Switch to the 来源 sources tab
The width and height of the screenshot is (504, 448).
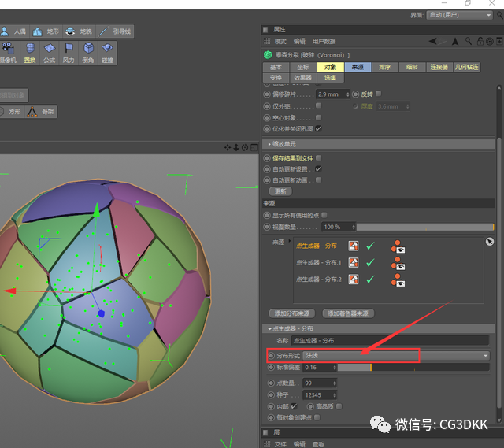[358, 67]
